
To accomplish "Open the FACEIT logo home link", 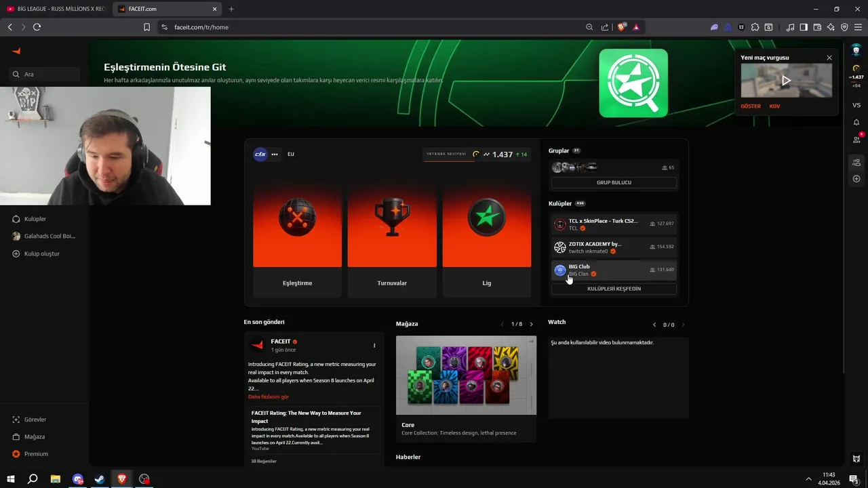I will 16,51.
